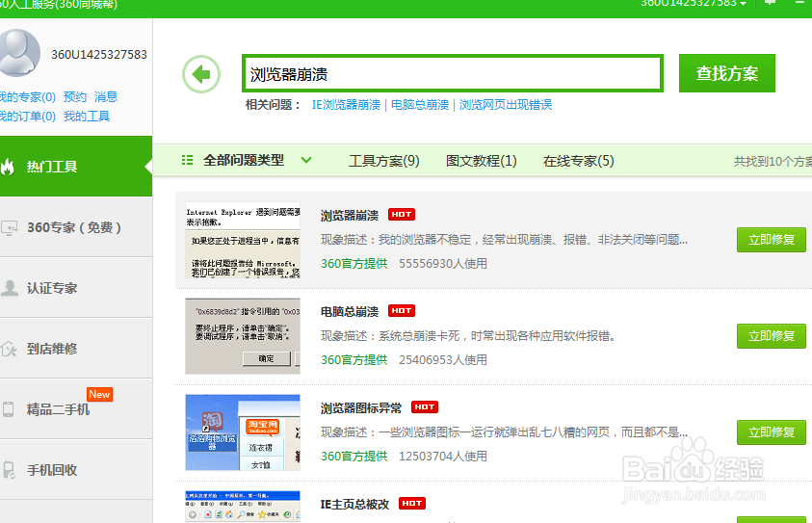Click the list icon before 全部问题类型
Viewport: 812px width, 523px height.
(x=188, y=160)
